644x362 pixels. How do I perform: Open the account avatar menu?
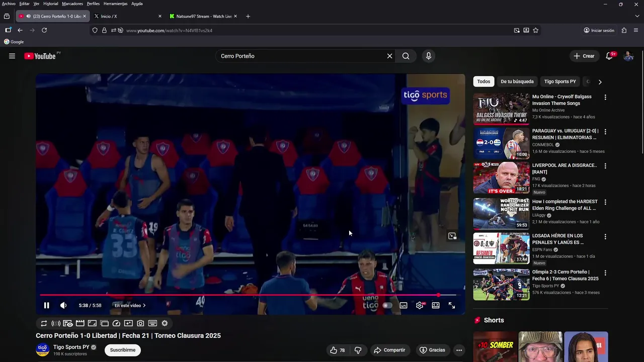coord(628,56)
